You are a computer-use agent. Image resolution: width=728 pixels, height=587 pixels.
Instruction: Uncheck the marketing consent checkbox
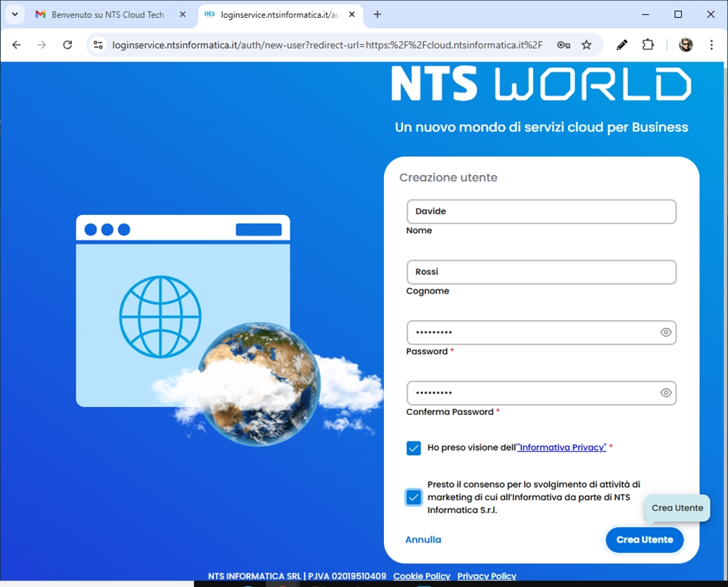414,497
